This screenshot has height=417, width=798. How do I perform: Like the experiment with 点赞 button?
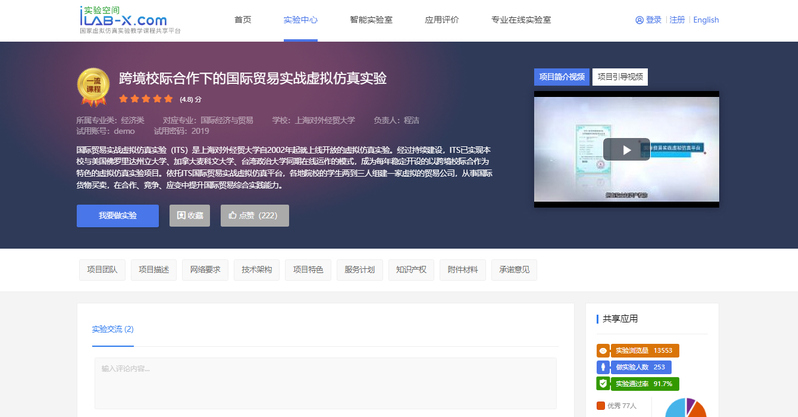click(254, 215)
